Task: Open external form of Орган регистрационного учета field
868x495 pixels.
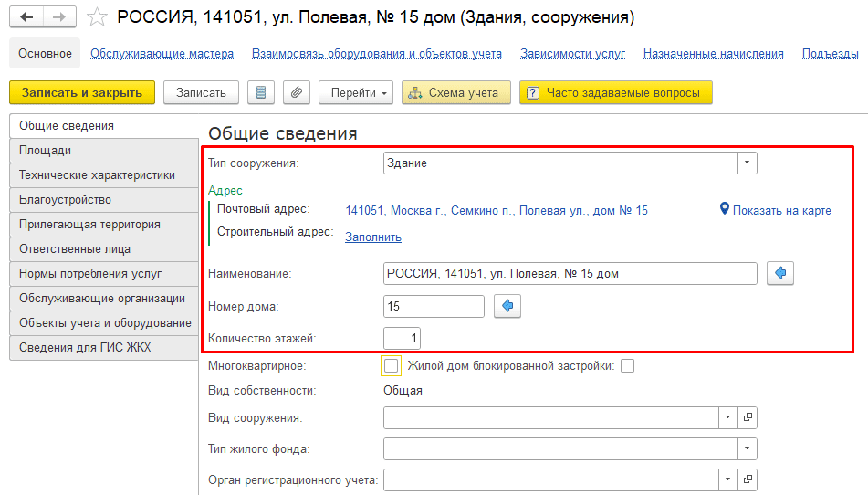Action: 748,479
